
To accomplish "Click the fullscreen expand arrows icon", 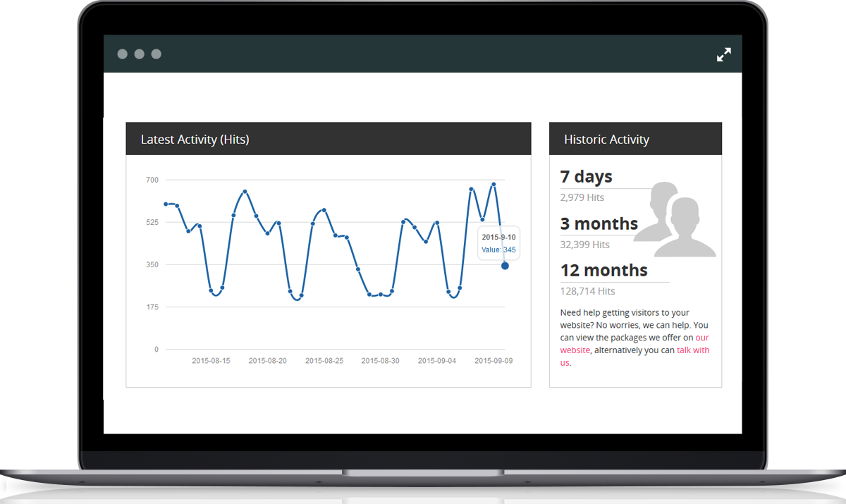I will click(x=723, y=54).
